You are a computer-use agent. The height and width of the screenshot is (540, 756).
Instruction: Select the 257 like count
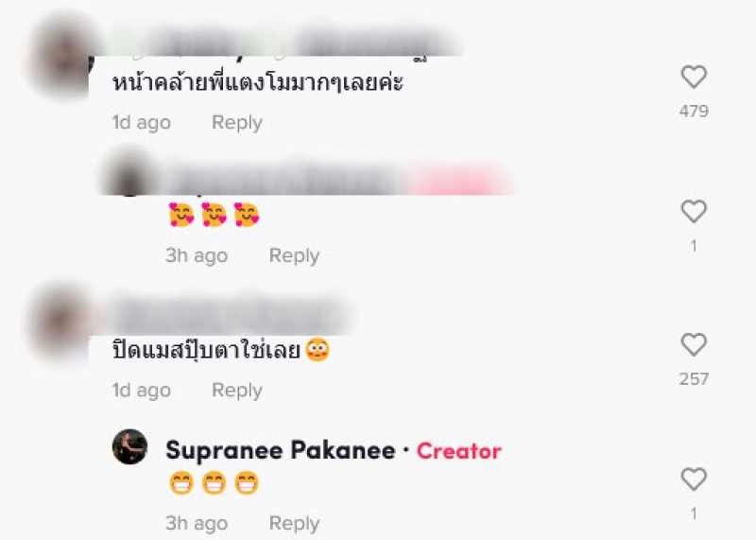pyautogui.click(x=694, y=379)
